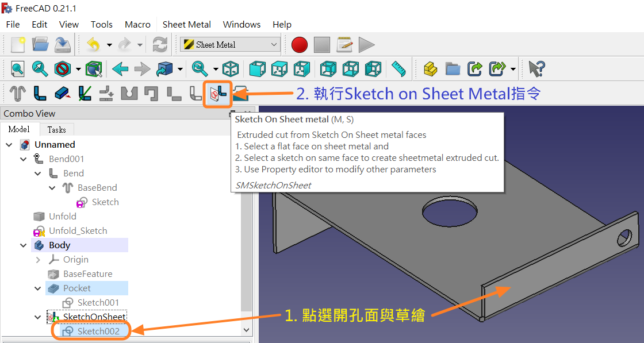
Task: Collapse the BaseBend tree node
Action: (52, 188)
